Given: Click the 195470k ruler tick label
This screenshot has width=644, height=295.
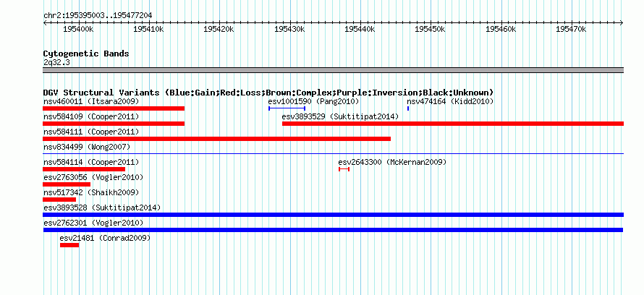Looking at the screenshot, I should 571,30.
